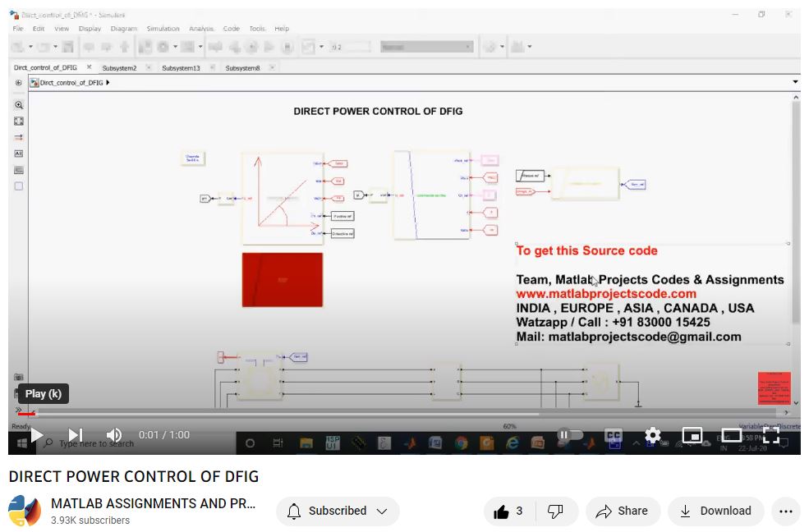Viewport: 809px width, 532px height.
Task: Open the File Explorer taskbar icon
Action: tap(306, 443)
